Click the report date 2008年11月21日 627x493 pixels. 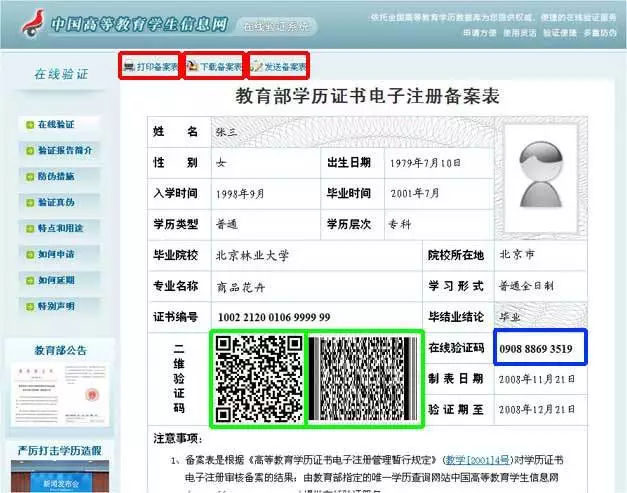click(537, 379)
